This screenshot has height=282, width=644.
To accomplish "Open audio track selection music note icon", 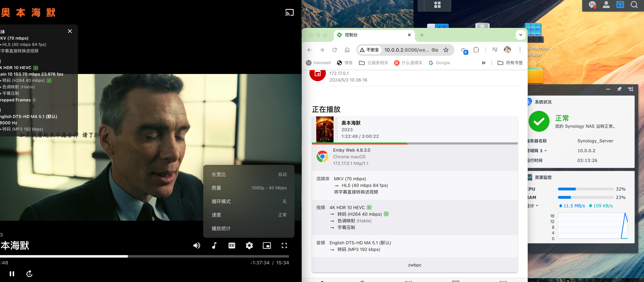I will (x=214, y=246).
